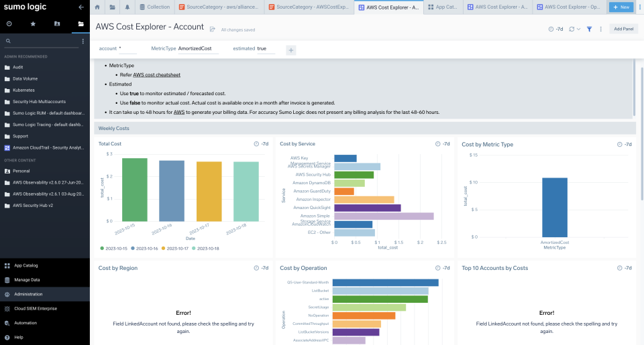Viewport: 644px width, 345px height.
Task: Go to Home tab icon
Action: 97,7
